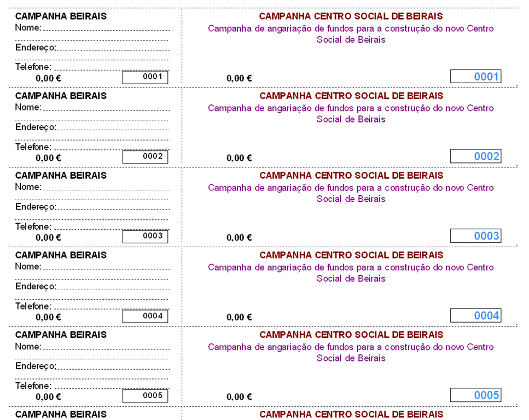This screenshot has width=529, height=420.
Task: Click the blue ticket number box 0004
Action: (x=475, y=316)
